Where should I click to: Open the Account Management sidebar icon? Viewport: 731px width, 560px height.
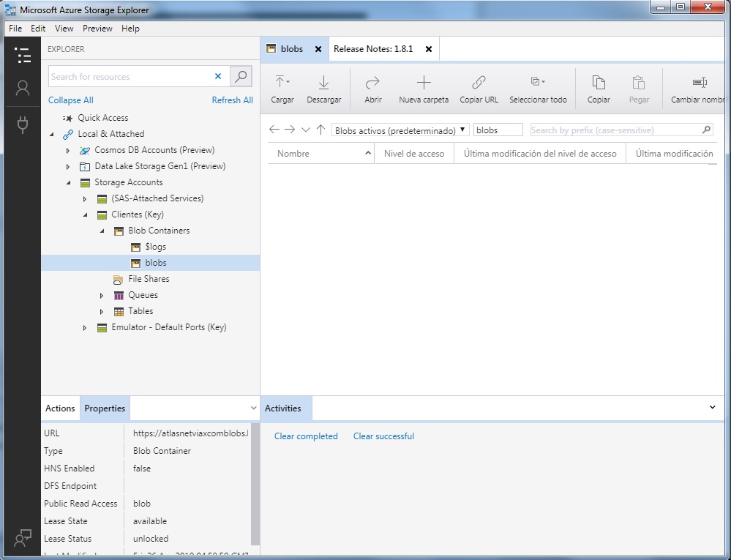pyautogui.click(x=23, y=88)
